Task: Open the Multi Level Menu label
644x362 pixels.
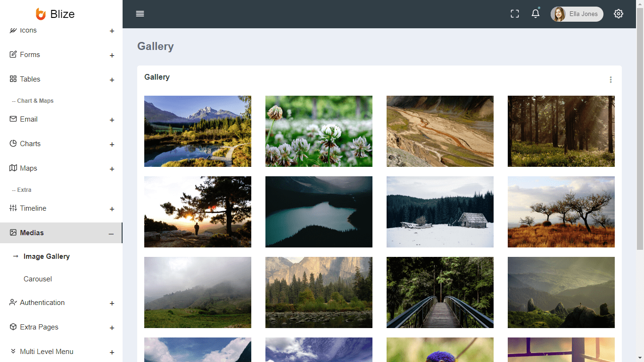Action: (47, 352)
